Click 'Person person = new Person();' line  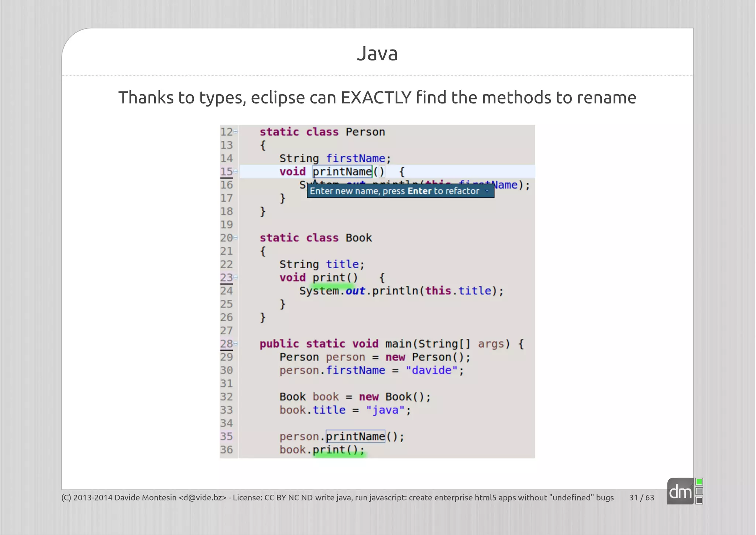coord(375,357)
